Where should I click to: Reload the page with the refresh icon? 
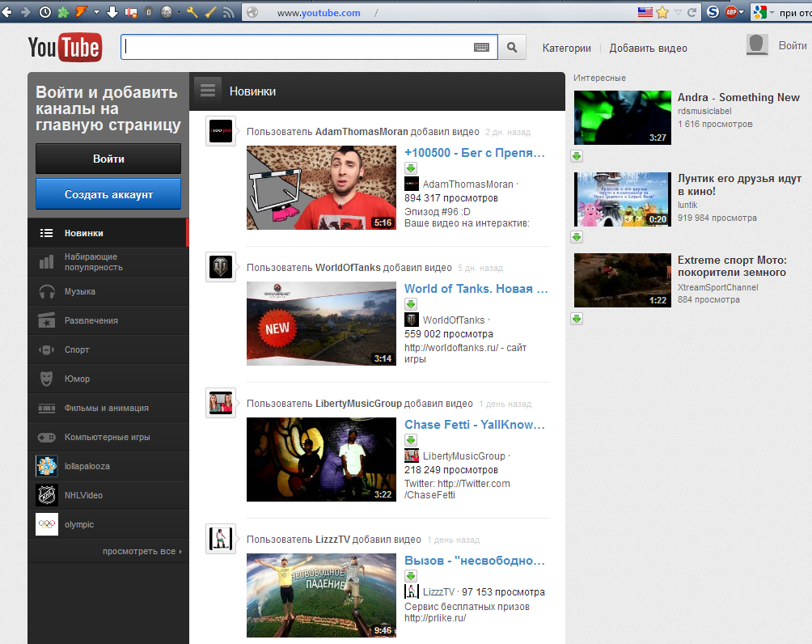pos(691,12)
